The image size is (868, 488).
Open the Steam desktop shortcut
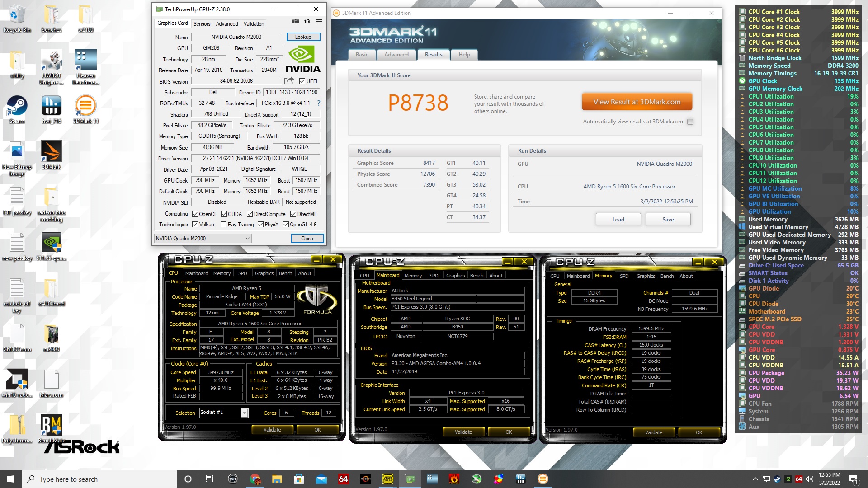[x=17, y=110]
